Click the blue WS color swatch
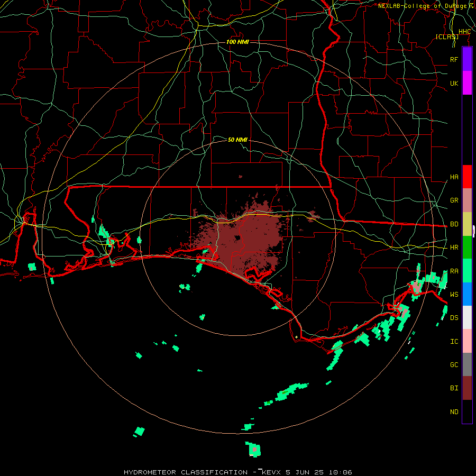The height and width of the screenshot is (476, 476). tap(467, 294)
